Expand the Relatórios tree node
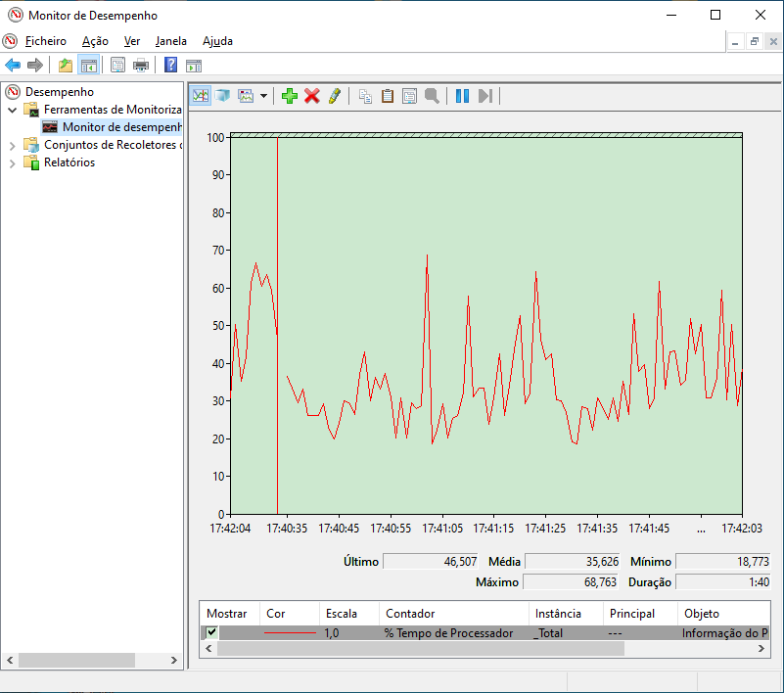This screenshot has width=784, height=693. (13, 162)
